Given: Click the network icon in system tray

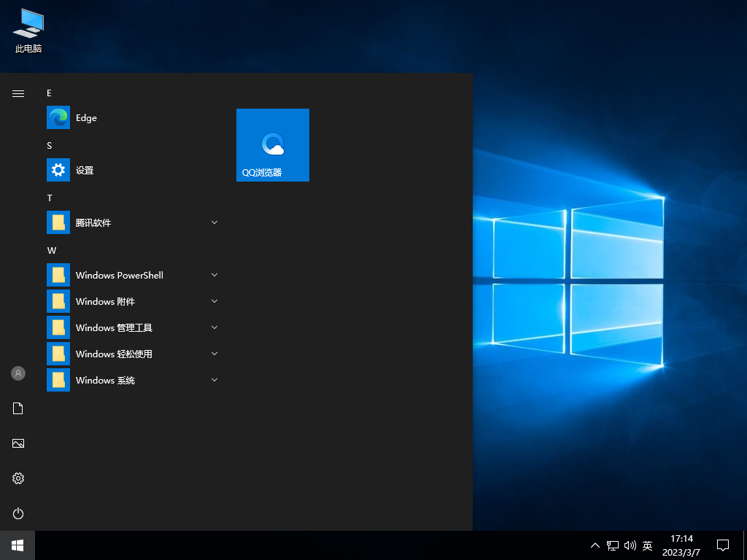Looking at the screenshot, I should click(x=612, y=545).
